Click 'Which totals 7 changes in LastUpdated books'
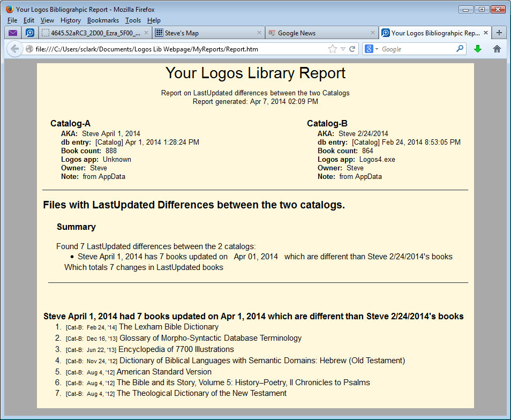Screen dimensions: 511x420 144,267
